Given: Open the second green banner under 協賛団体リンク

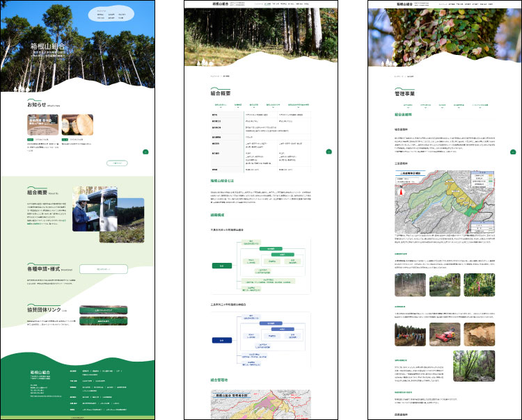Looking at the screenshot, I should coord(103,321).
